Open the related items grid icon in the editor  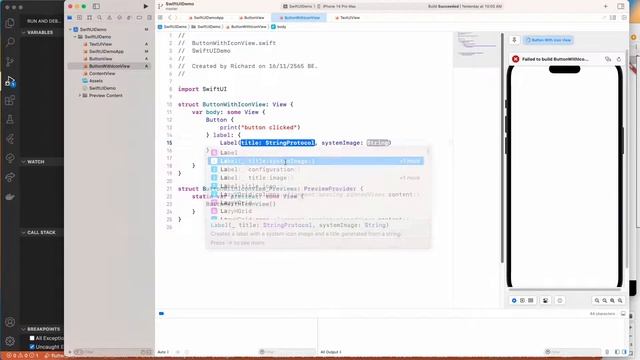[160, 18]
